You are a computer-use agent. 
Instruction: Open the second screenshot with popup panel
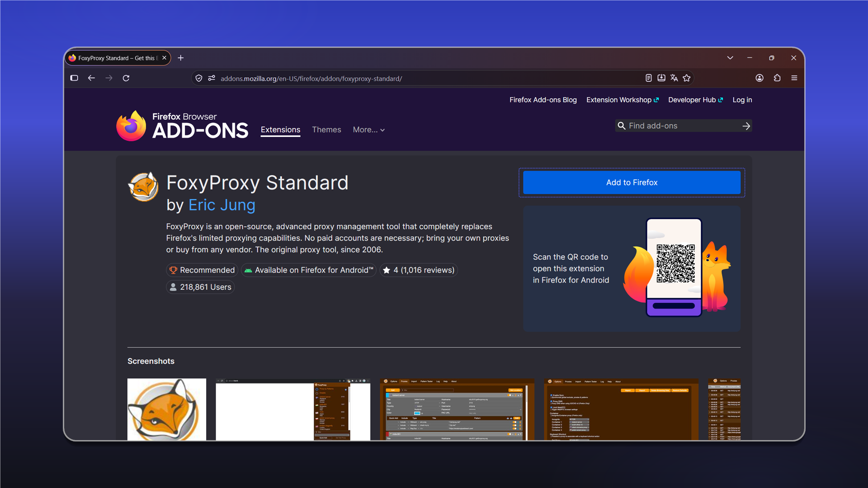click(x=293, y=409)
